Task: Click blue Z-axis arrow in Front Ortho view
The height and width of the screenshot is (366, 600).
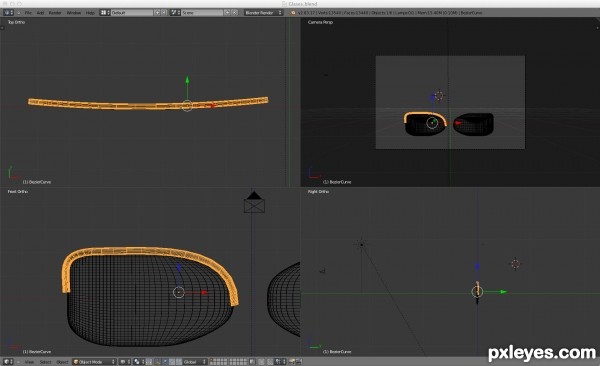Action: click(x=178, y=267)
